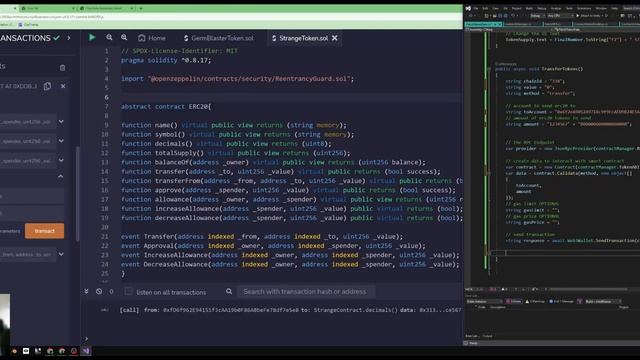Copy the deployed contract address
The width and height of the screenshot is (640, 360).
click(x=47, y=86)
